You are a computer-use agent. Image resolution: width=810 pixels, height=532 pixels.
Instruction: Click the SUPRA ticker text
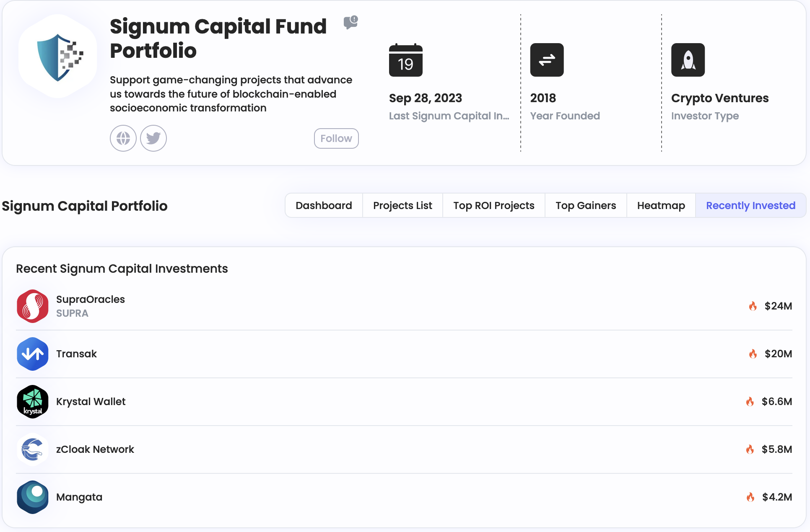click(72, 313)
